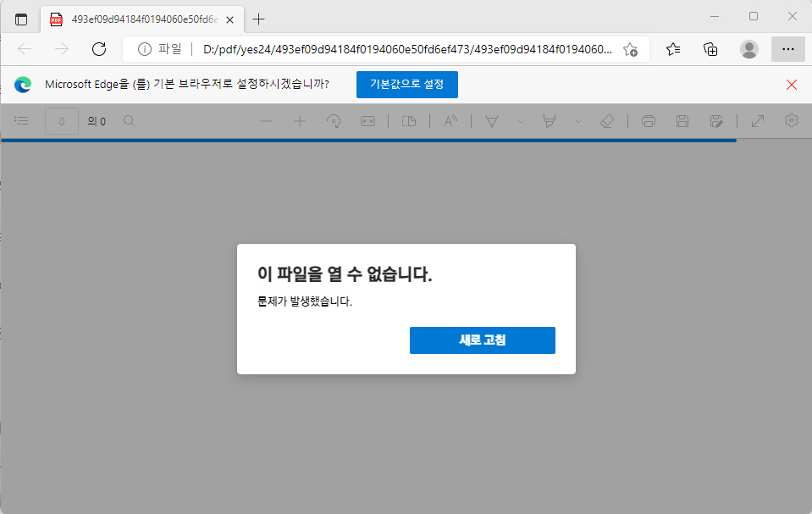Save the PDF with disk icon
Image resolution: width=812 pixels, height=514 pixels.
pos(682,121)
